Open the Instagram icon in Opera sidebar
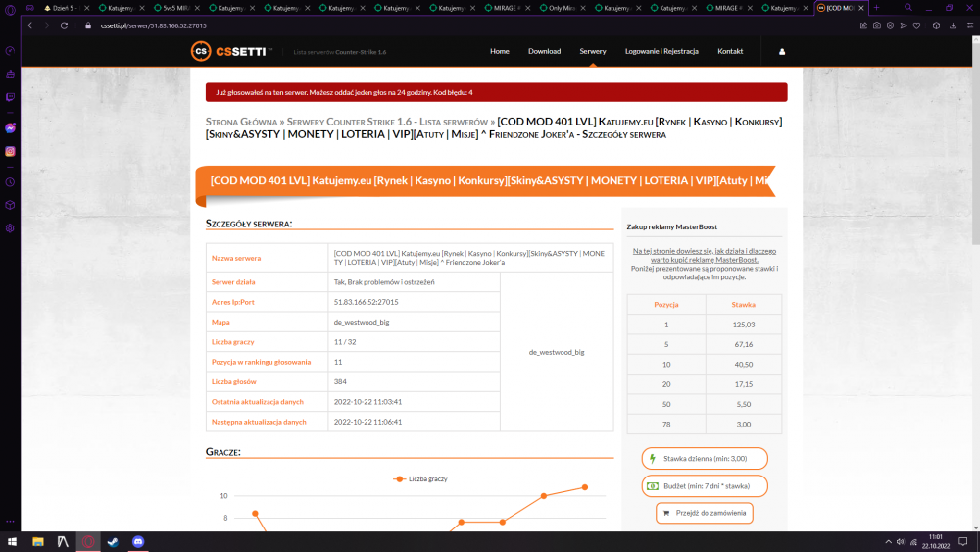The width and height of the screenshot is (980, 552). coord(10,151)
